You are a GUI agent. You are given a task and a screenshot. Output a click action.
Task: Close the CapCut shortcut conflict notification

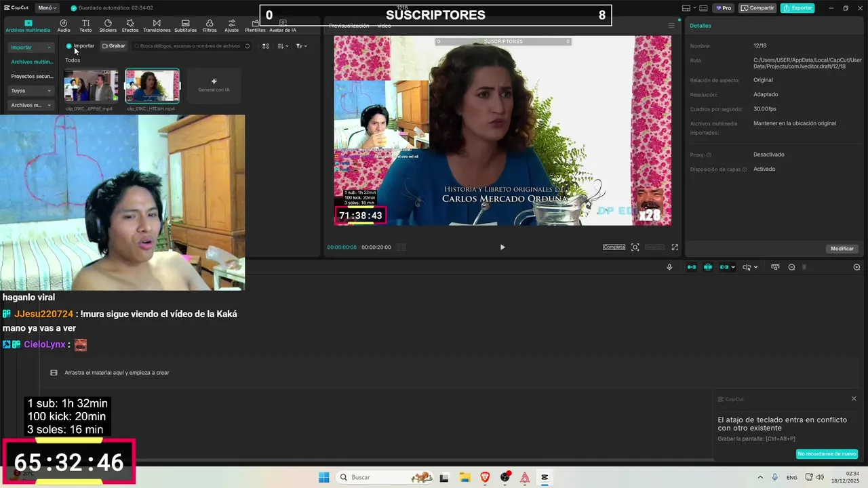pyautogui.click(x=854, y=399)
